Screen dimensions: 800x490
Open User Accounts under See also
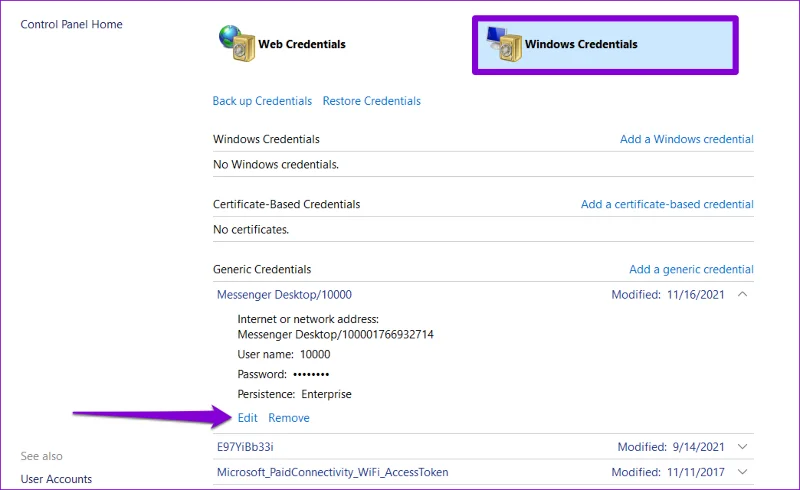pyautogui.click(x=56, y=479)
